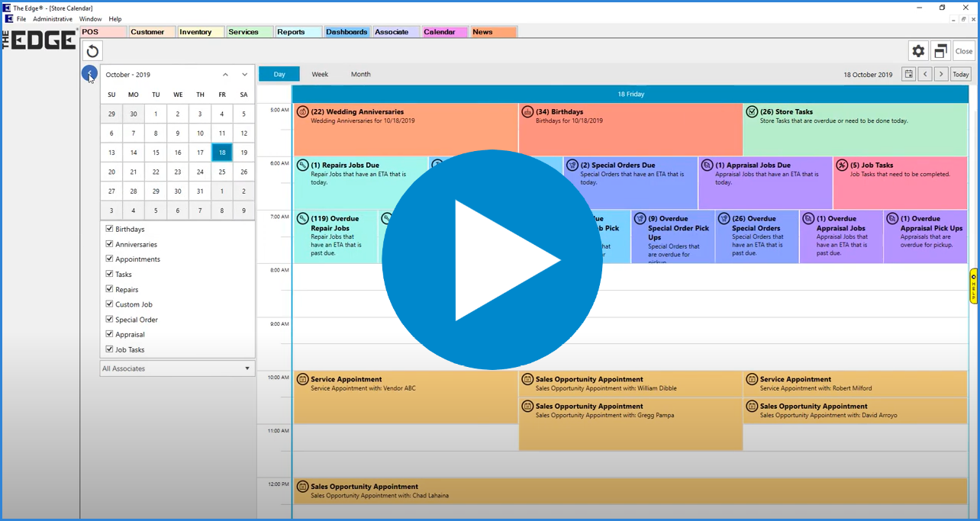Viewport: 980px width, 521px height.
Task: Open the Reports tab
Action: click(298, 32)
